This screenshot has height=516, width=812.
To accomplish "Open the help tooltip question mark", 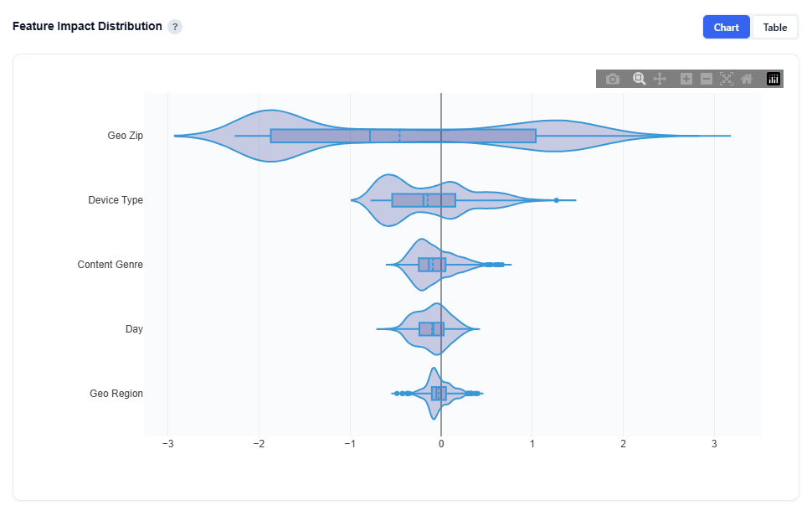I will point(175,27).
